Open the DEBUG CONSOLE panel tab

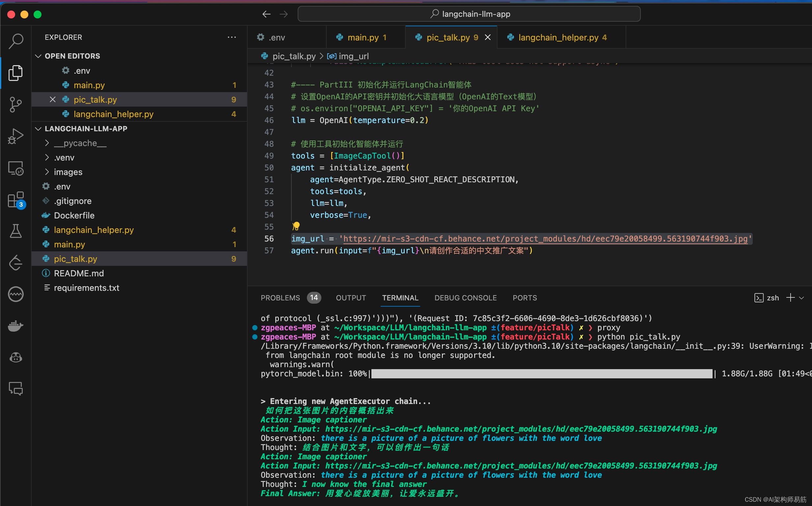(466, 297)
